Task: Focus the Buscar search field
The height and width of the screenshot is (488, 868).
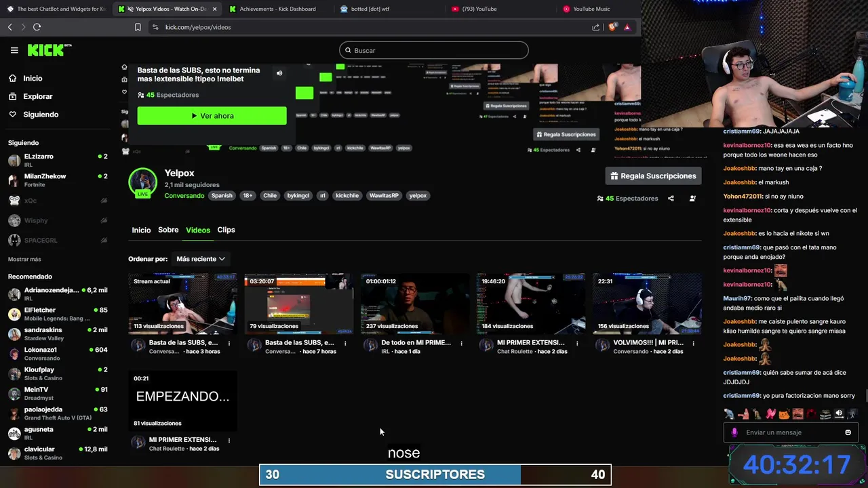Action: coord(434,50)
